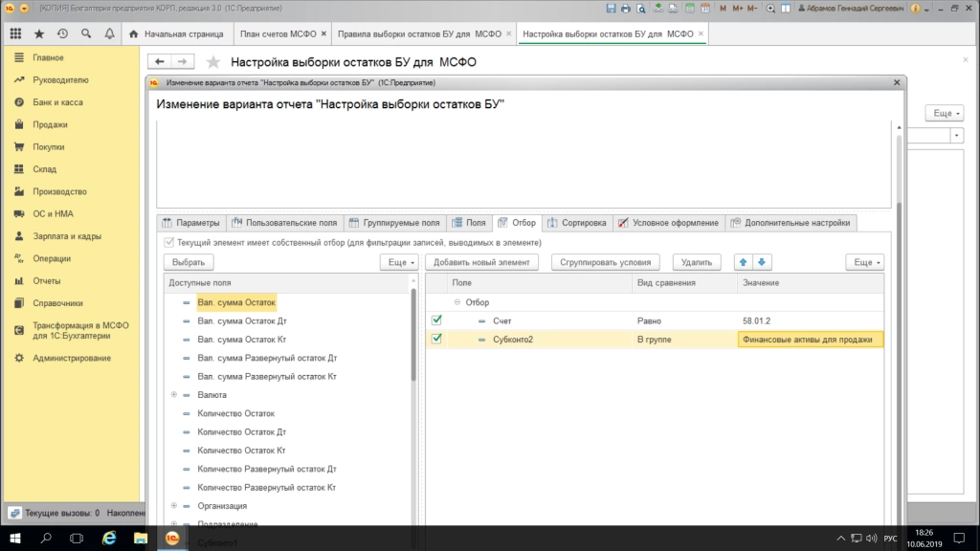The width and height of the screenshot is (980, 551).
Task: Select field Количество Остаток
Action: pos(235,413)
